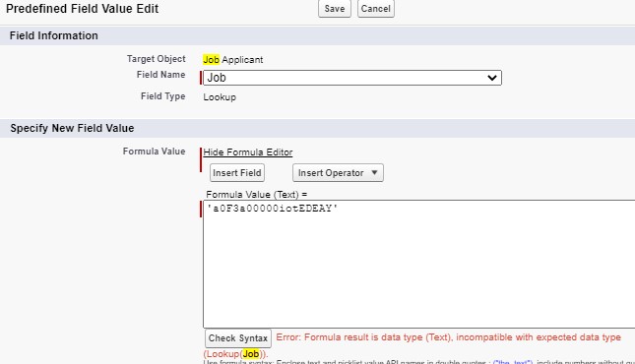Open the Field Name dropdown showing Job
Viewport: 635px width, 364px height.
pos(352,78)
